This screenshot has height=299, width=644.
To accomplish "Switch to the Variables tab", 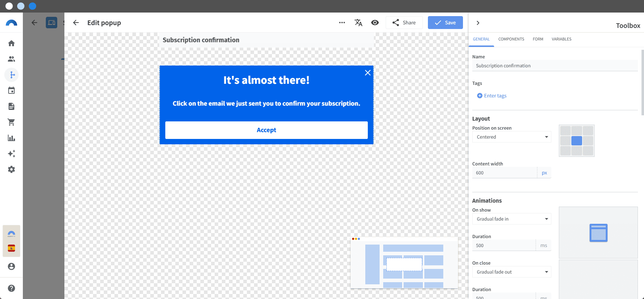I will click(x=561, y=39).
